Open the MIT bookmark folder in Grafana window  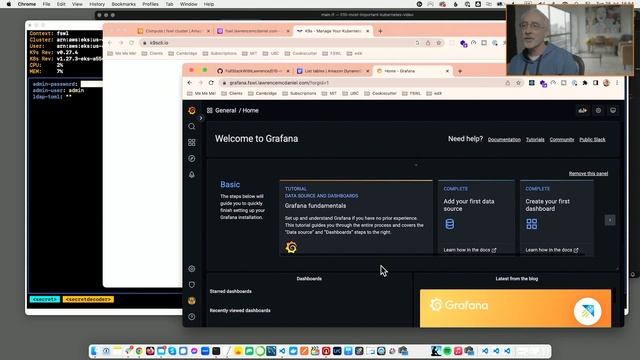pyautogui.click(x=329, y=93)
